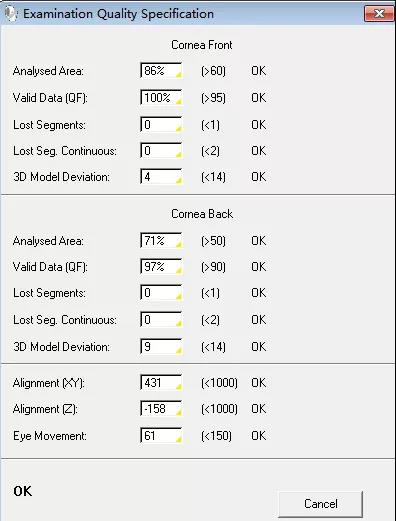Click Cornea Back Analysed Area 71% field
396x521 pixels.
[x=161, y=241]
